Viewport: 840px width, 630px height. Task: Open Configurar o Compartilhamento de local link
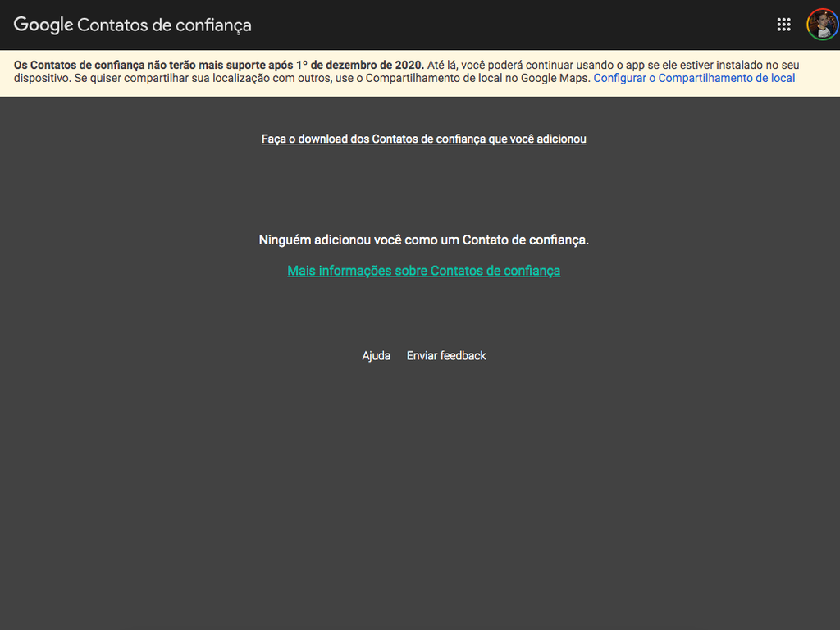tap(694, 78)
